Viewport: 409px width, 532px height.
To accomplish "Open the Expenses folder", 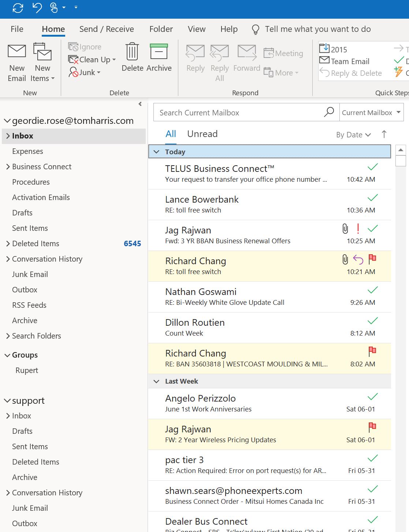I will pyautogui.click(x=27, y=151).
